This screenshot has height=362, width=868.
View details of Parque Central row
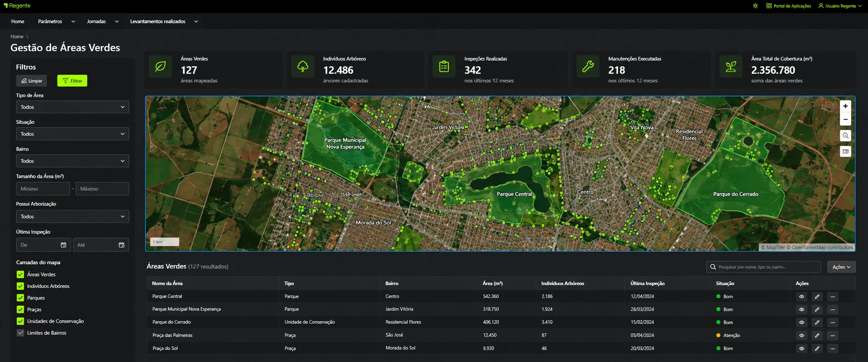(x=801, y=297)
